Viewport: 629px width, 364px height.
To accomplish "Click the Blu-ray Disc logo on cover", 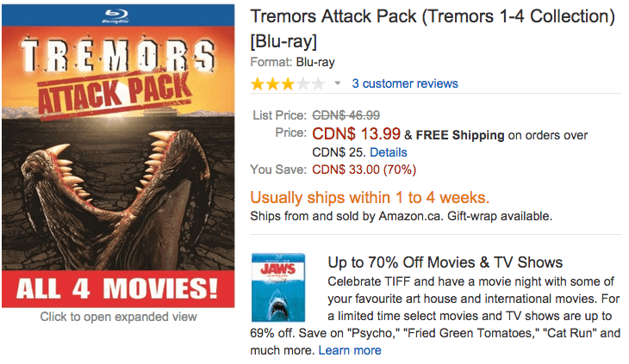I will tap(116, 15).
